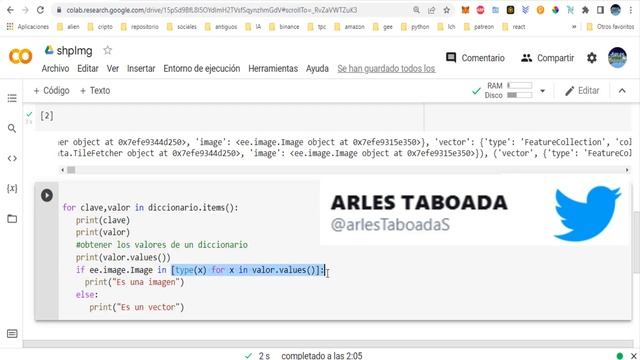Share this page via address bar icon

[431, 10]
